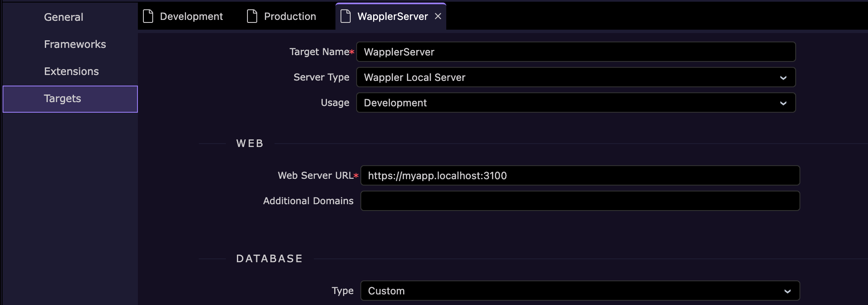The height and width of the screenshot is (305, 868).
Task: Click the database Type chevron arrow
Action: coord(788,291)
